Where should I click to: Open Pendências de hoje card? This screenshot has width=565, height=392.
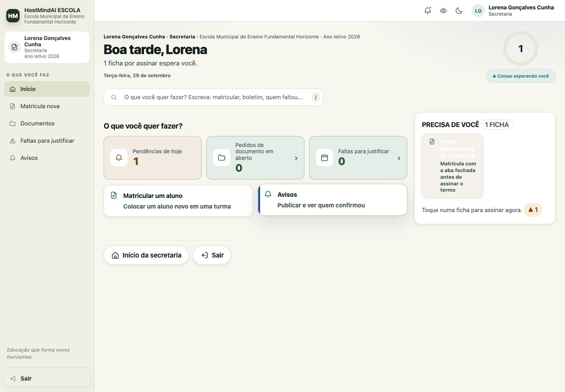153,158
